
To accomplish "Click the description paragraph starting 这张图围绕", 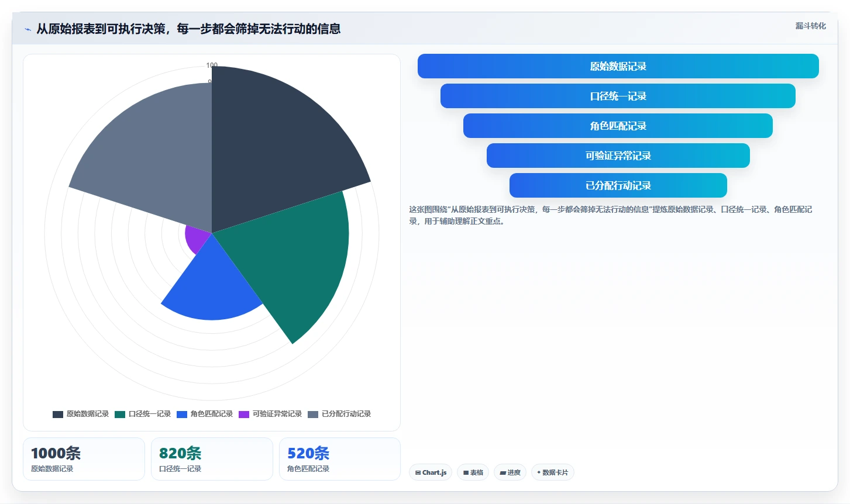I will point(611,215).
